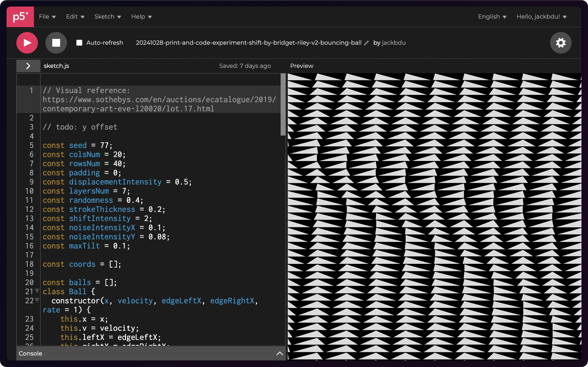Open the File menu
The width and height of the screenshot is (588, 367).
tap(47, 17)
